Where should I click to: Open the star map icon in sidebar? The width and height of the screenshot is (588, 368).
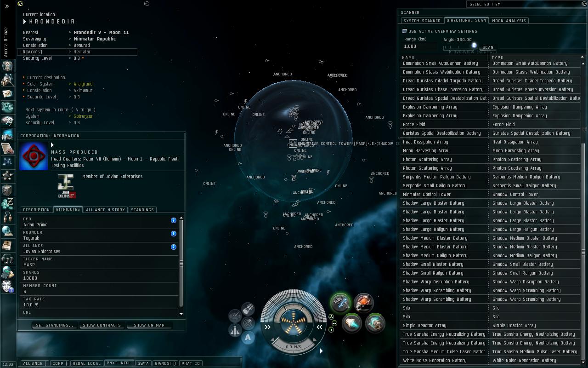tap(7, 161)
